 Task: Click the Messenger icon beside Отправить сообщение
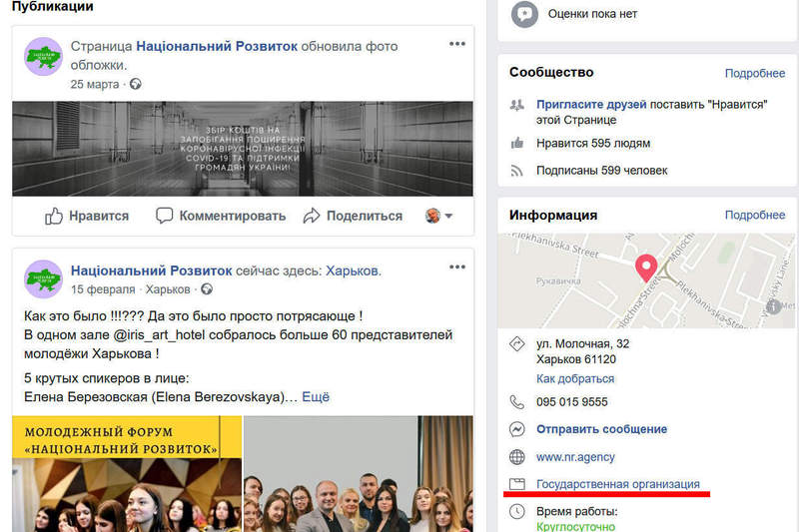click(516, 429)
